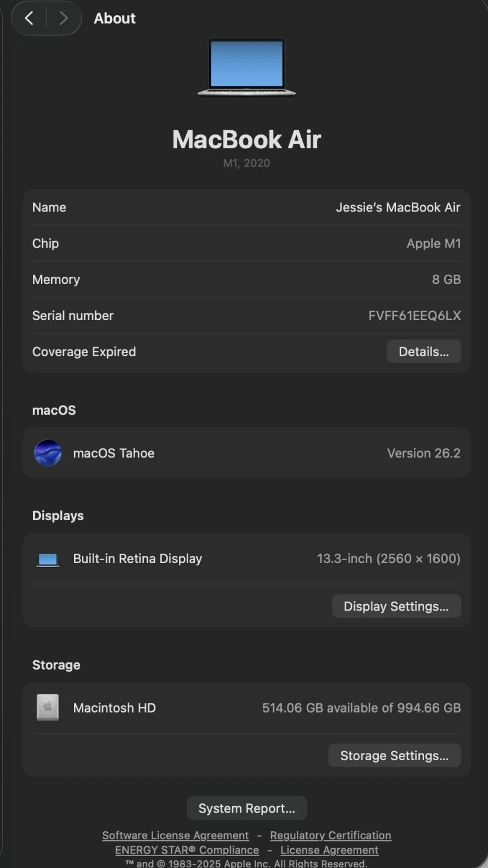Click the name Jessie's MacBook Air
488x868 pixels.
pyautogui.click(x=398, y=207)
